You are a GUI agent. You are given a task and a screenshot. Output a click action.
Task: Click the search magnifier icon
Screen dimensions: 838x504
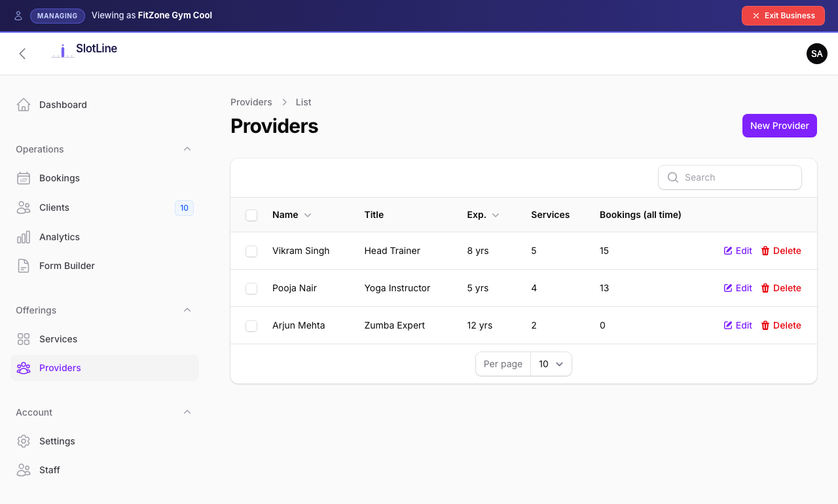[x=672, y=177]
